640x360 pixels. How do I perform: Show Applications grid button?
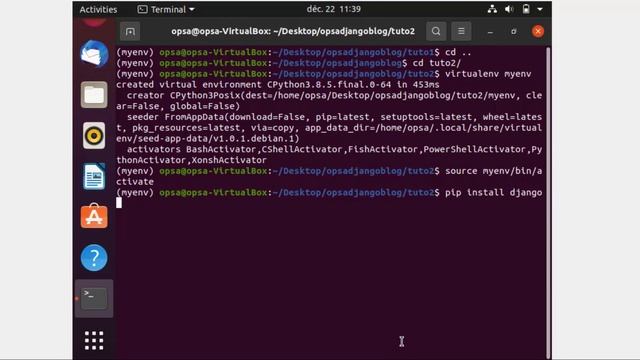pos(94,340)
